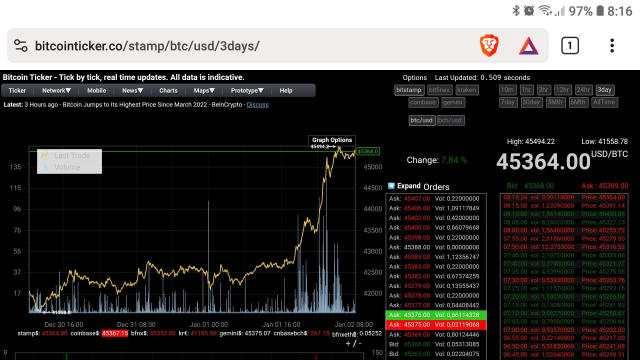Set chart range to 6Mth

coord(578,102)
